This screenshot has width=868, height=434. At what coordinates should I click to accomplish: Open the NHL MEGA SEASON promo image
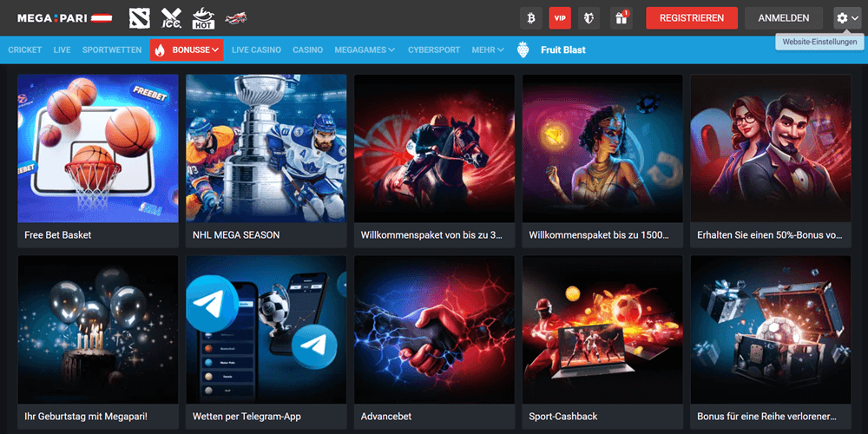266,148
